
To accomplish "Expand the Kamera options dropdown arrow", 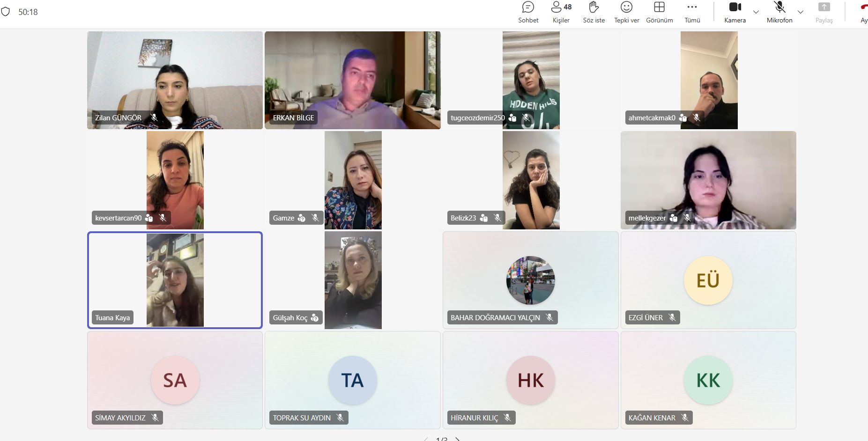I will coord(756,12).
